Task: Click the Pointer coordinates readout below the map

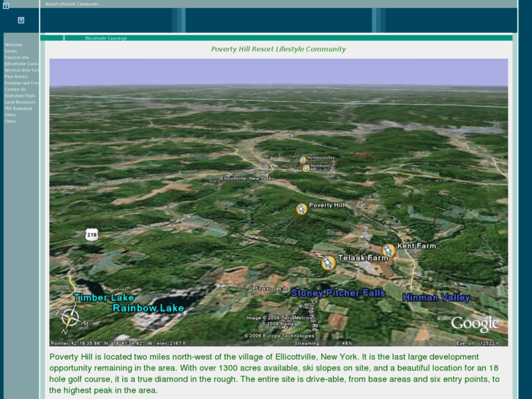Action: (118, 343)
